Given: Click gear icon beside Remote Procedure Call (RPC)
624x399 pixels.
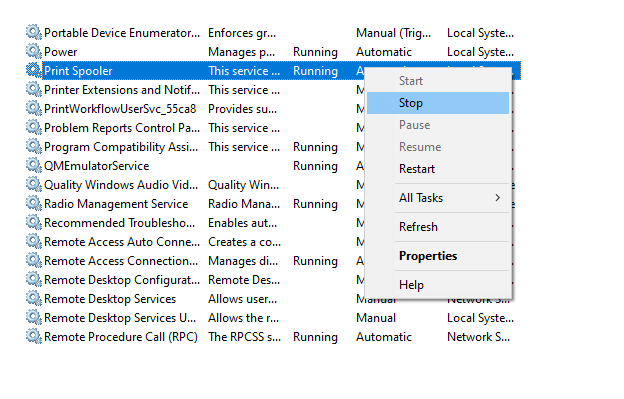Looking at the screenshot, I should coord(34,337).
